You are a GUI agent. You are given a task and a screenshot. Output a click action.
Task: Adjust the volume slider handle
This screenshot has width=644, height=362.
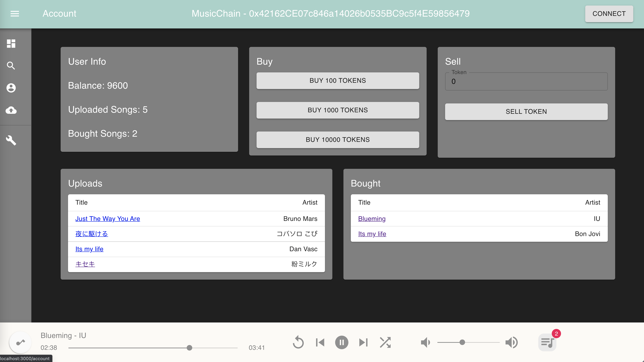[462, 342]
